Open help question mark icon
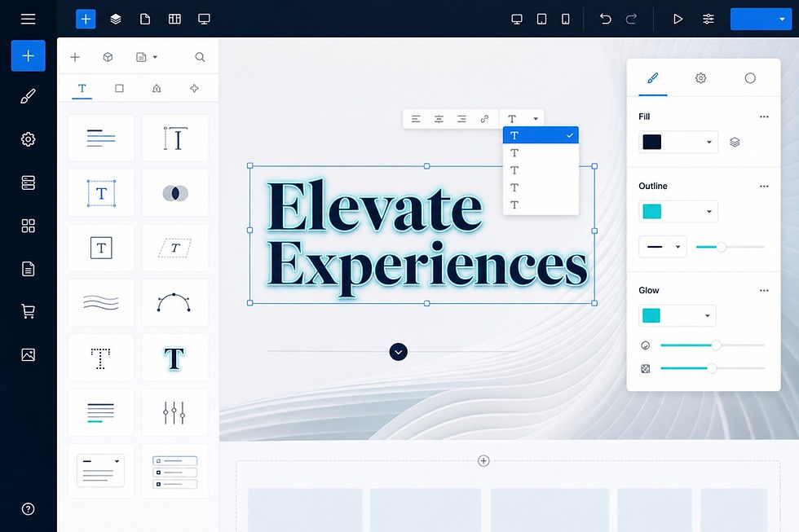The height and width of the screenshot is (532, 799). 28,509
